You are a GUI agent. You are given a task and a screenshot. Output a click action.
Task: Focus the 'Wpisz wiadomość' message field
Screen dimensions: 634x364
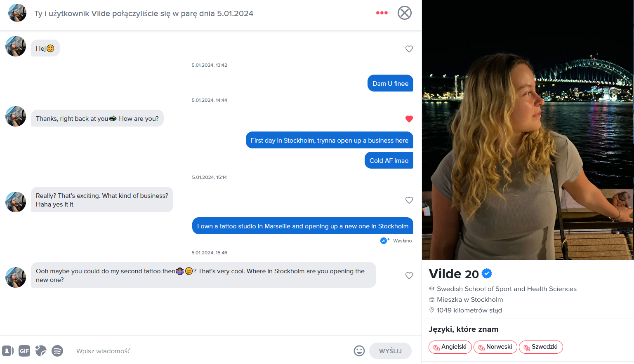[x=210, y=351]
